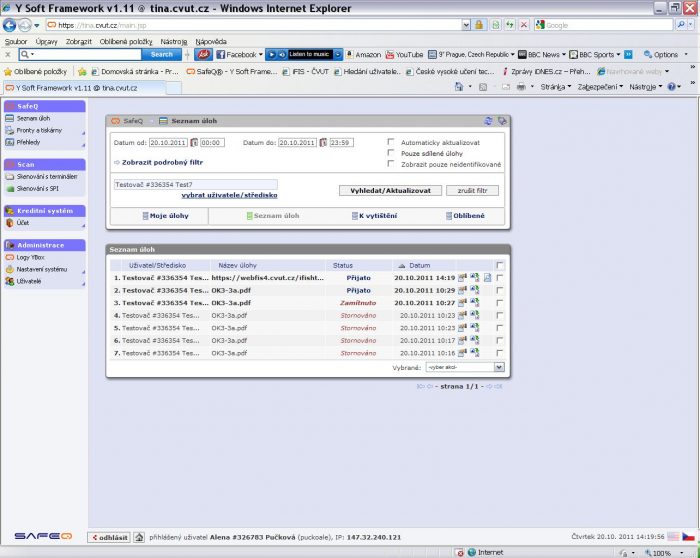Open BBC News toolbar dropdown

[564, 54]
